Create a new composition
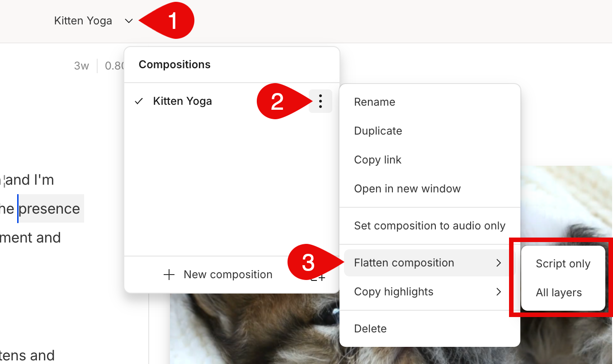 point(227,274)
